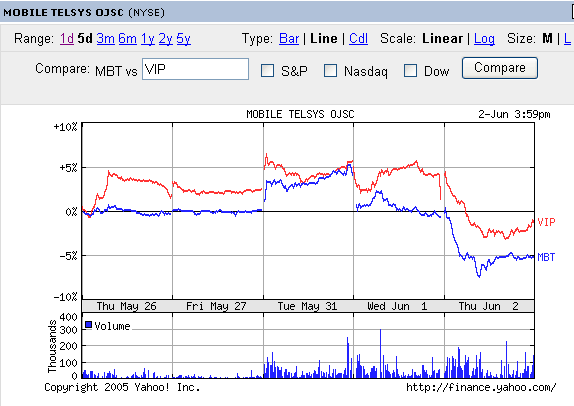This screenshot has width=574, height=406.
Task: Click the Compare button
Action: click(x=500, y=68)
